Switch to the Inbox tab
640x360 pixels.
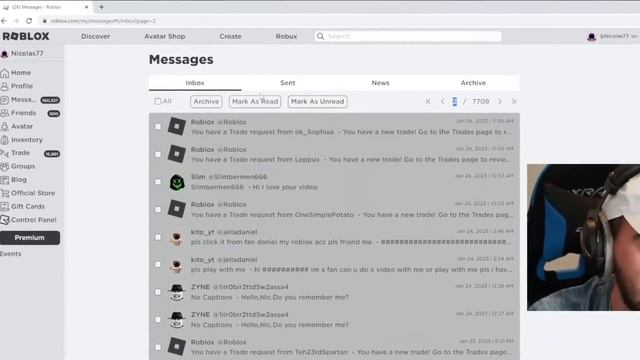coord(195,83)
